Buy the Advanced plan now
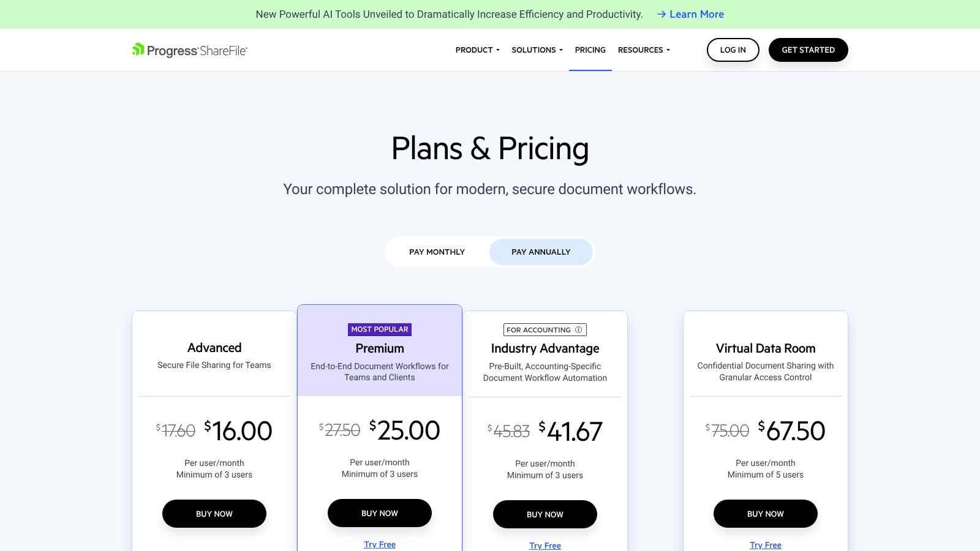 214,514
